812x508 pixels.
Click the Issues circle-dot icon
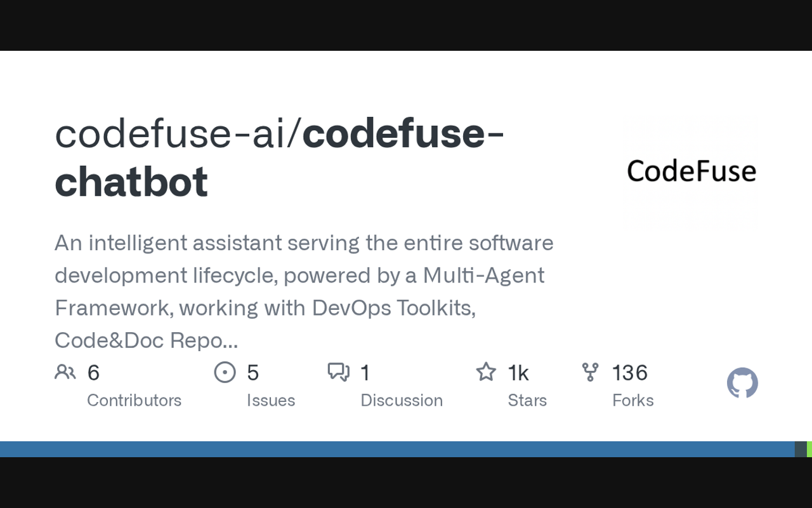point(225,372)
